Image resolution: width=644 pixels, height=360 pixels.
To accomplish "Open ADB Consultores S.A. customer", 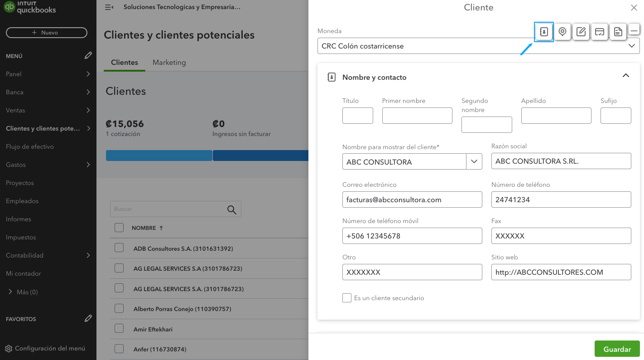I will click(183, 248).
